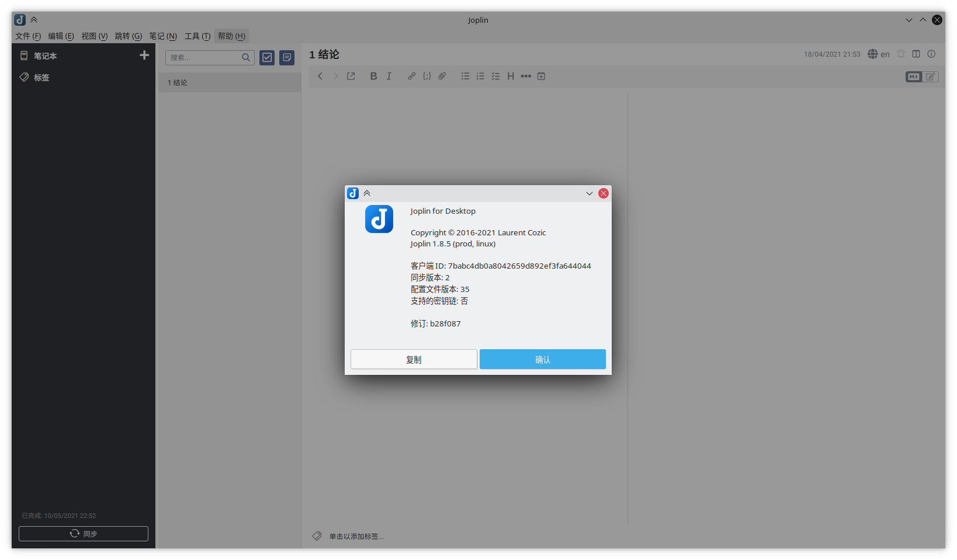Click the 配置文件版本: 35 text

(x=440, y=289)
